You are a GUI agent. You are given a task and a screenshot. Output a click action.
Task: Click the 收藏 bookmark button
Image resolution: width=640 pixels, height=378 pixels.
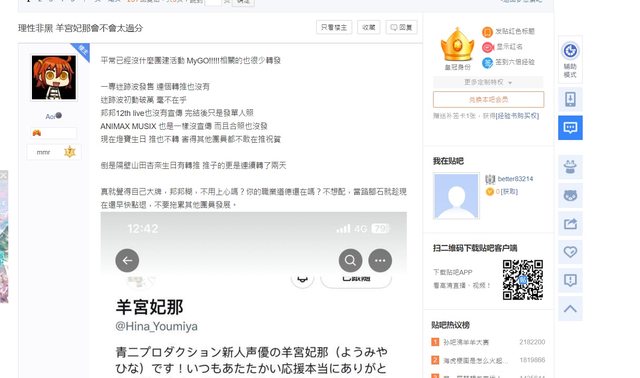[369, 27]
